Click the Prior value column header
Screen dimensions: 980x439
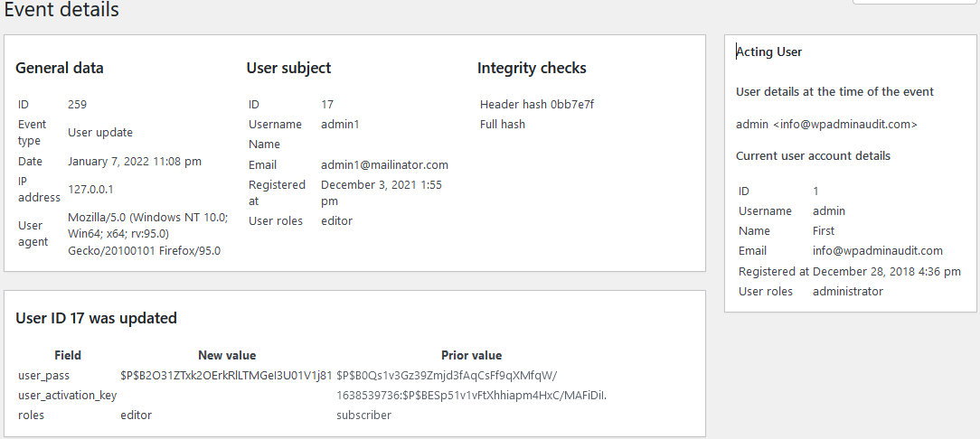[471, 355]
